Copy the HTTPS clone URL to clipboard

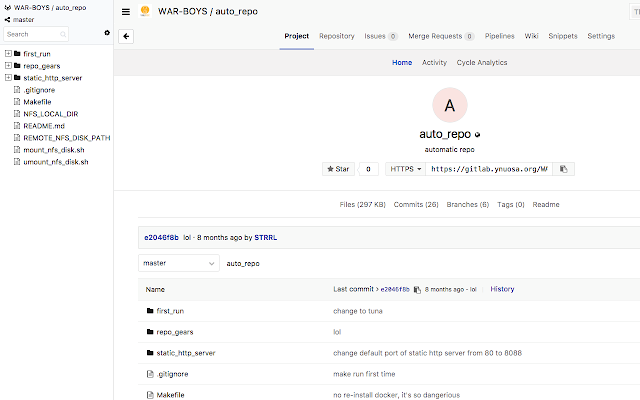click(564, 169)
